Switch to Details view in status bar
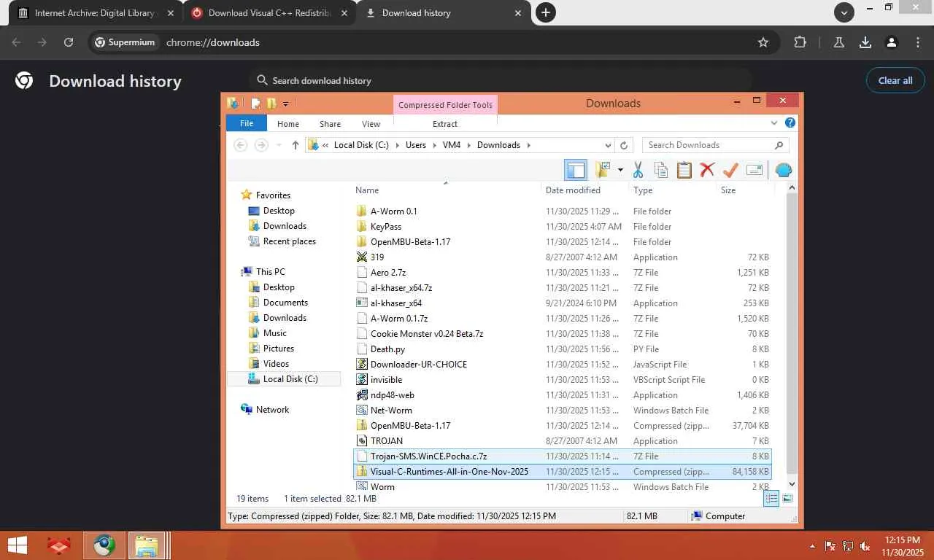Viewport: 934px width, 560px height. tap(771, 499)
